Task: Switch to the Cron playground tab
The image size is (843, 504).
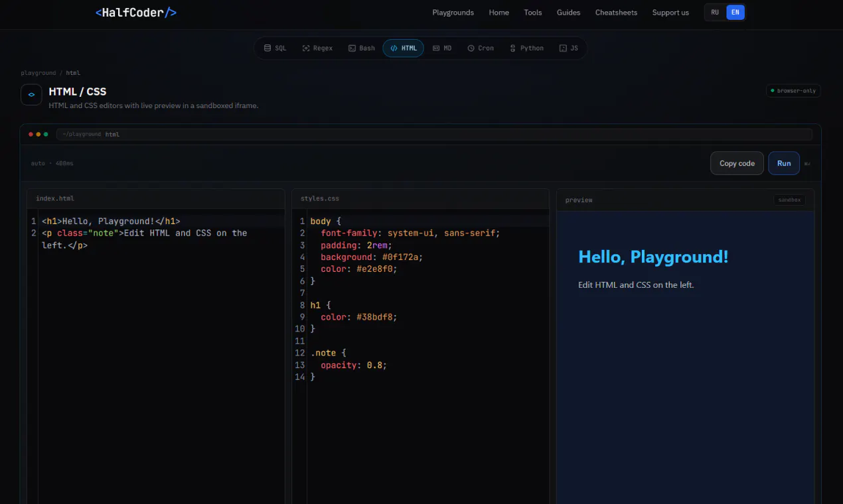Action: pos(481,48)
